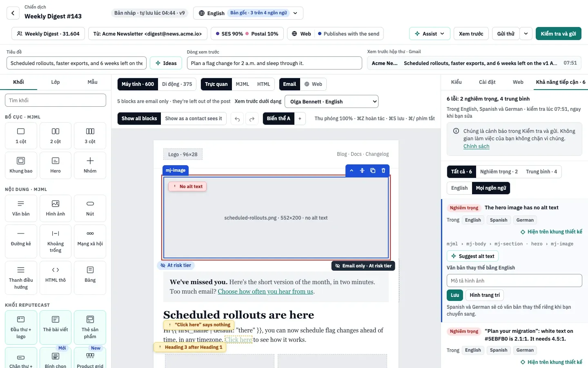
Task: Filter issues by Nghiêm trọng · 2
Action: (499, 172)
